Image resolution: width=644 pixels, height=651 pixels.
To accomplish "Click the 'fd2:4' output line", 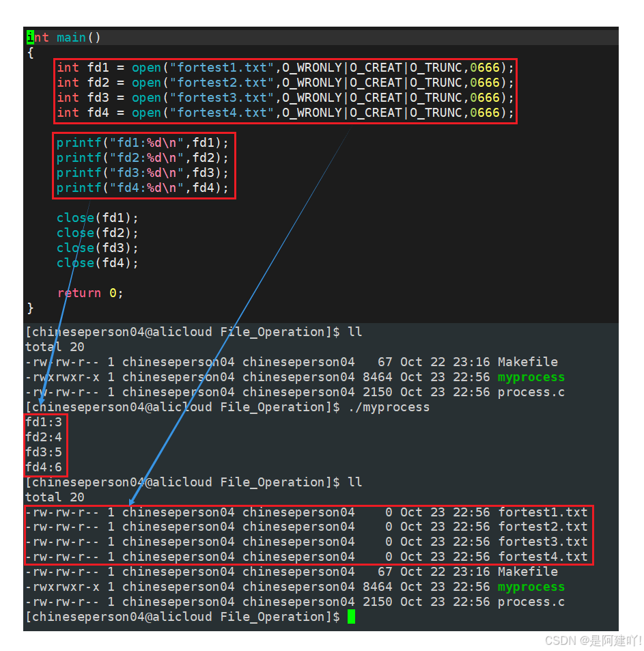I will 44,437.
